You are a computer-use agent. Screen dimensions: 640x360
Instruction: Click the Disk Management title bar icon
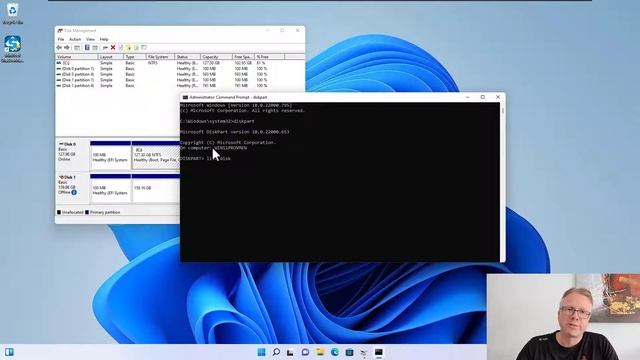pos(60,31)
